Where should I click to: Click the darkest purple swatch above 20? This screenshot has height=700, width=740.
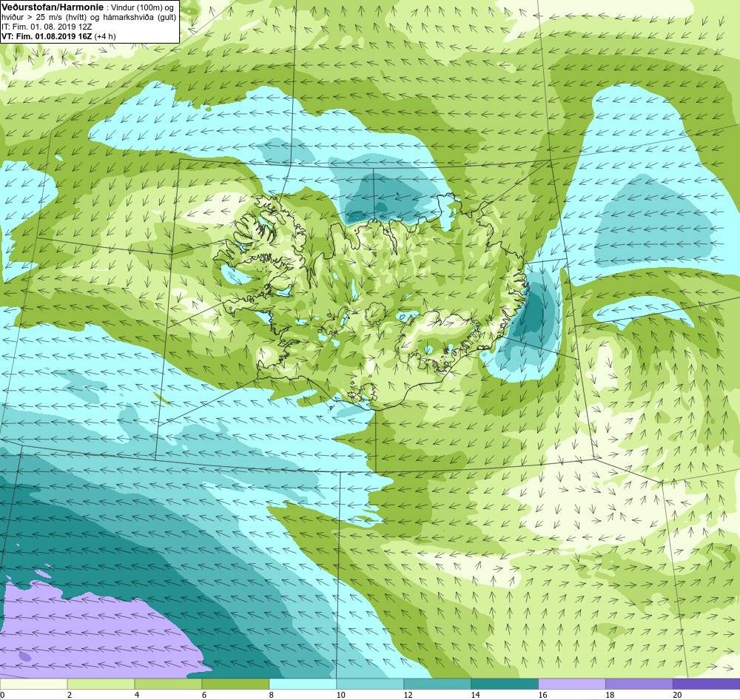pos(707,684)
